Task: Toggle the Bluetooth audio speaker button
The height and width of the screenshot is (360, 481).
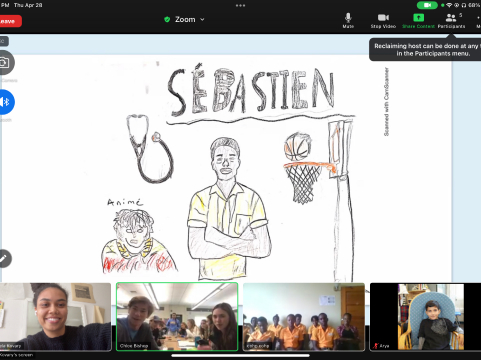Action: [x=6, y=102]
